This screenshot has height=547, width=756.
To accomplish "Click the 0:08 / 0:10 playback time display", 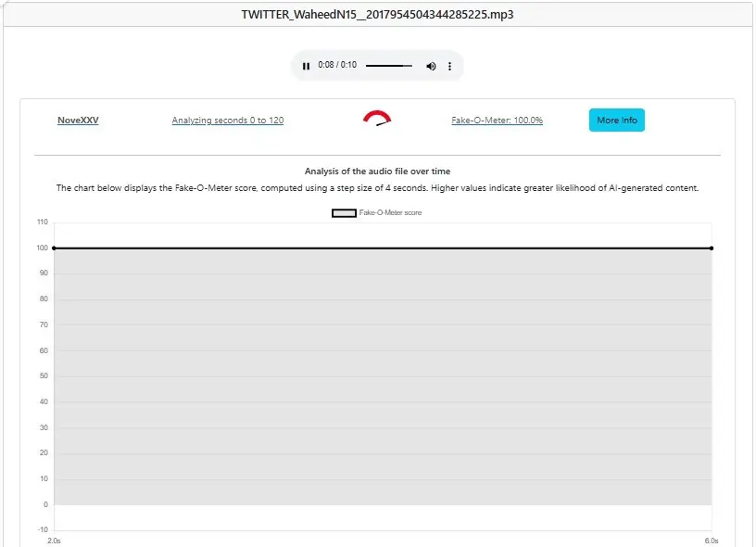I will (337, 66).
